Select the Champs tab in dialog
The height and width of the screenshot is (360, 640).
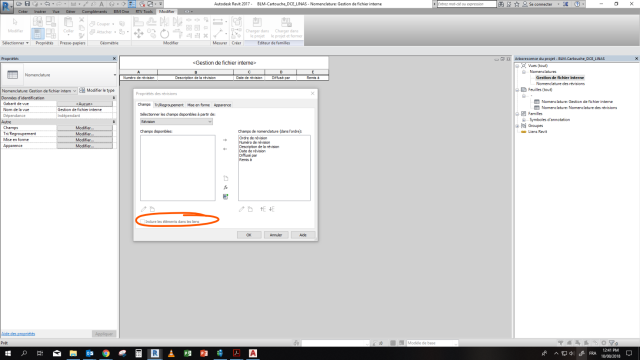pyautogui.click(x=144, y=104)
